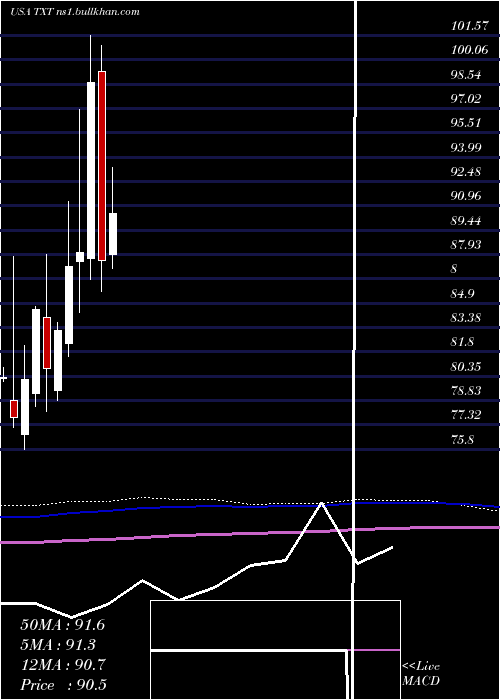This screenshot has width=500, height=700.
Task: Pick the 92.48 price label
Action: [466, 171]
